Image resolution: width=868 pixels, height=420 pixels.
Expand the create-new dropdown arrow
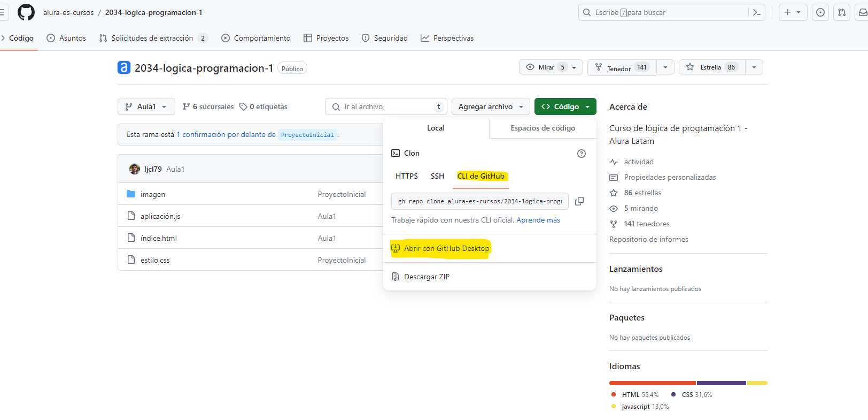(799, 12)
